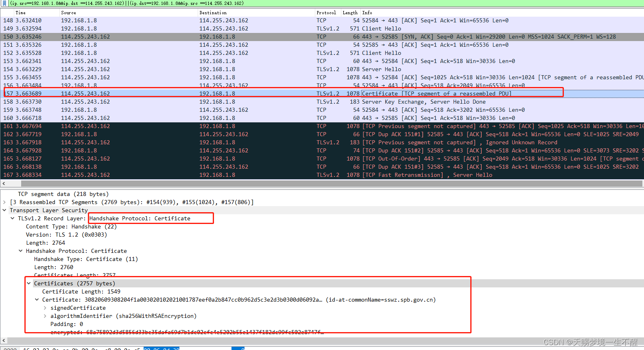Select packet 151 ACK row

pyautogui.click(x=322, y=45)
